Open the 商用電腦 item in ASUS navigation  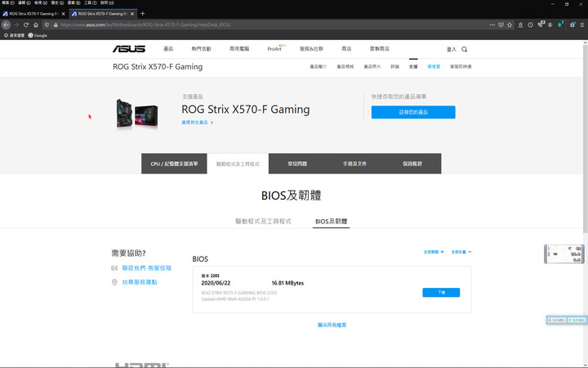(x=239, y=49)
